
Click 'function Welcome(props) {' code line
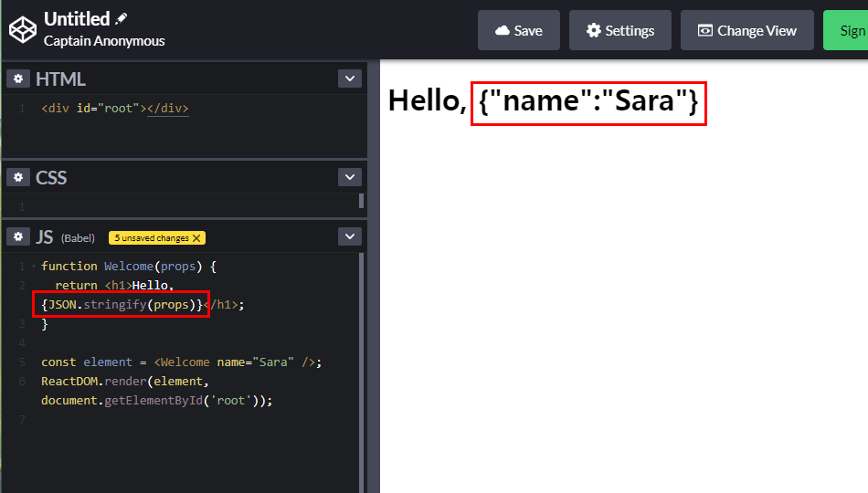pos(129,267)
